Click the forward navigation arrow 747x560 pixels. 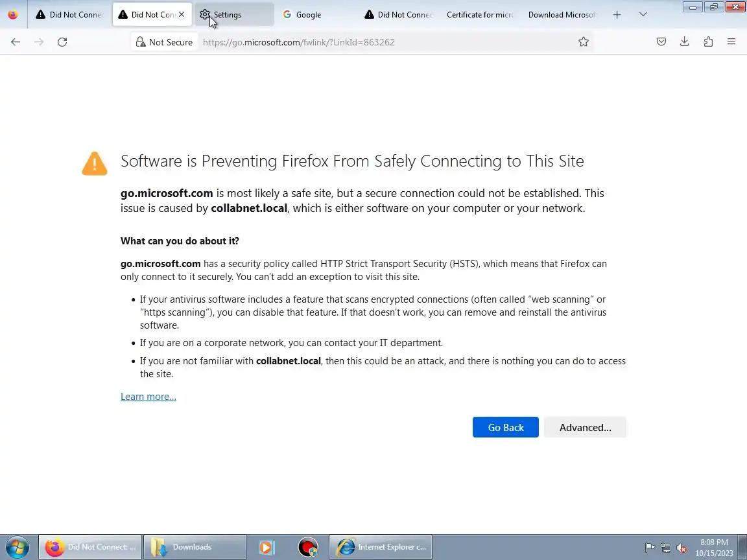coord(39,42)
